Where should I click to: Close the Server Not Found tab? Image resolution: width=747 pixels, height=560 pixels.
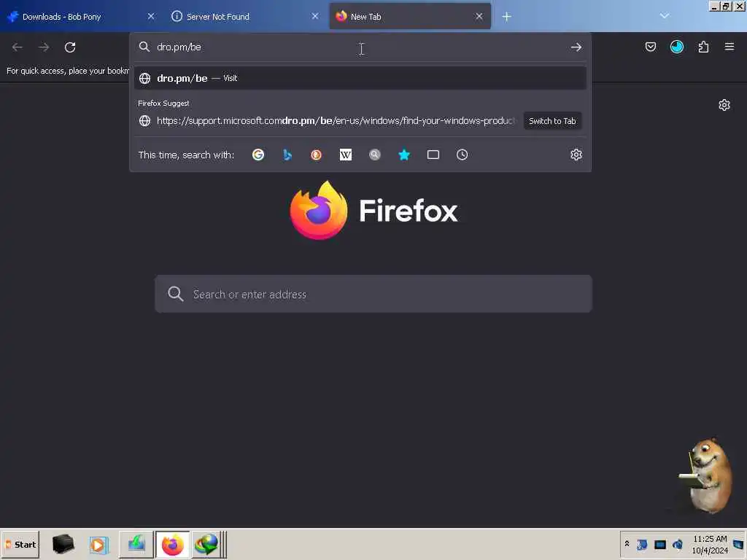click(x=315, y=17)
